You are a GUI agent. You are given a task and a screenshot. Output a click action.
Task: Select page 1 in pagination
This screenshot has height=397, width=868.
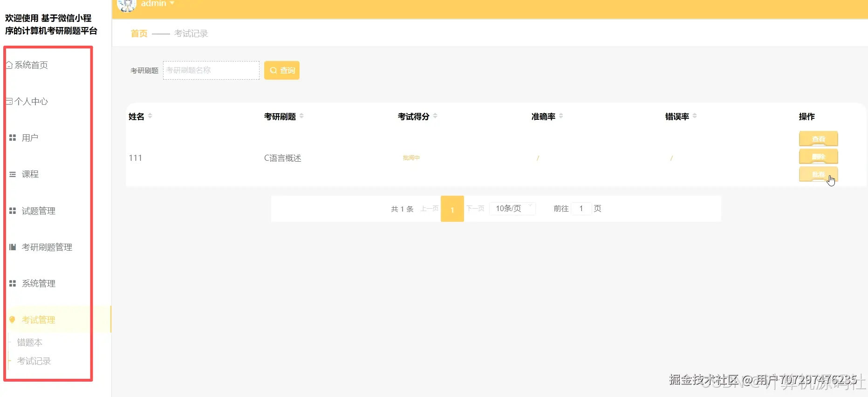452,209
